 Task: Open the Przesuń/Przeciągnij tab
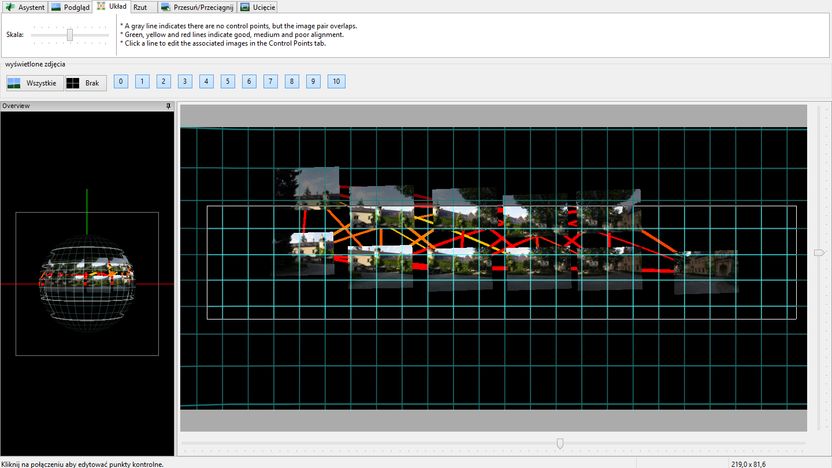pyautogui.click(x=197, y=7)
